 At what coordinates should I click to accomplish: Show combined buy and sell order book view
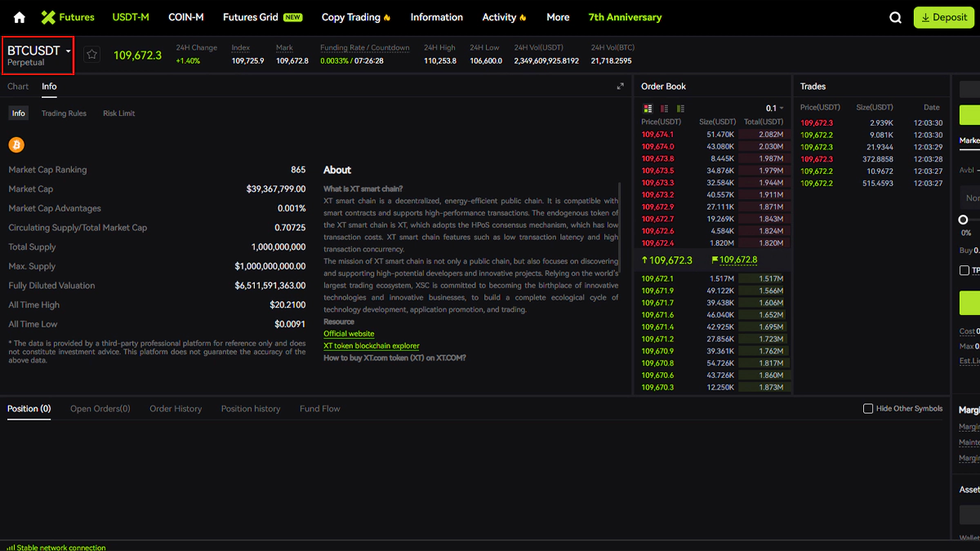[x=648, y=109]
